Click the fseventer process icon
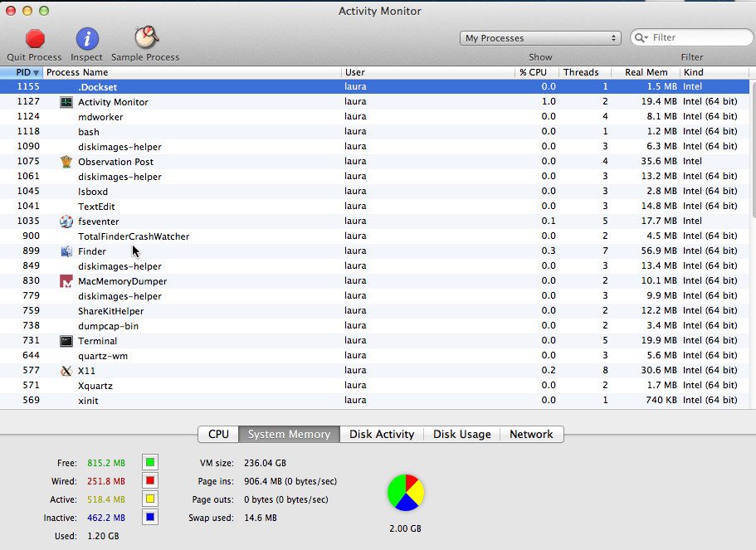Screen dimensions: 756x550 click(66, 221)
